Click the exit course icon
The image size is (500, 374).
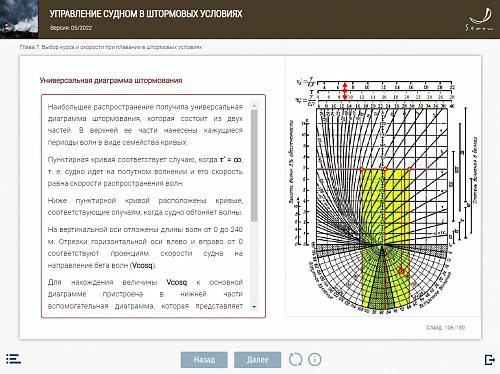tap(490, 360)
